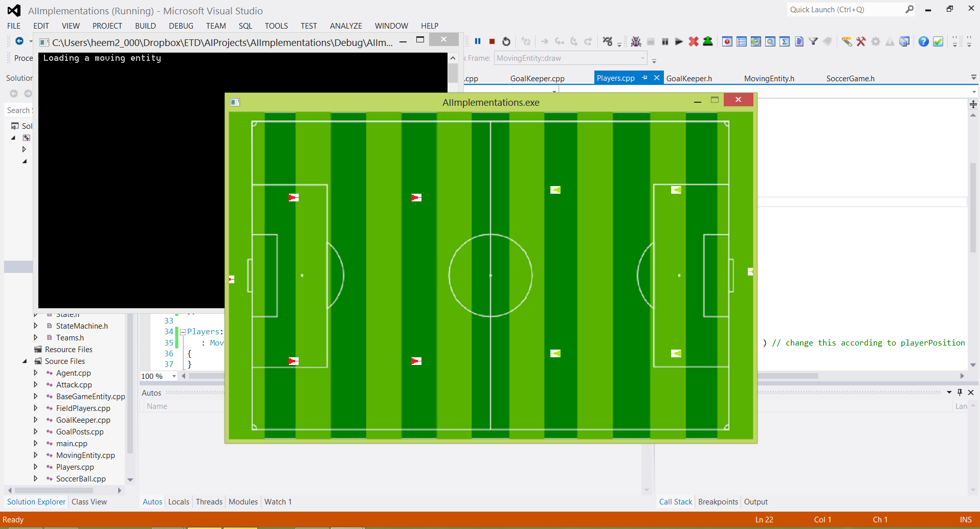The height and width of the screenshot is (529, 980).
Task: Select Players.cpp in Solution Explorer
Action: point(75,467)
